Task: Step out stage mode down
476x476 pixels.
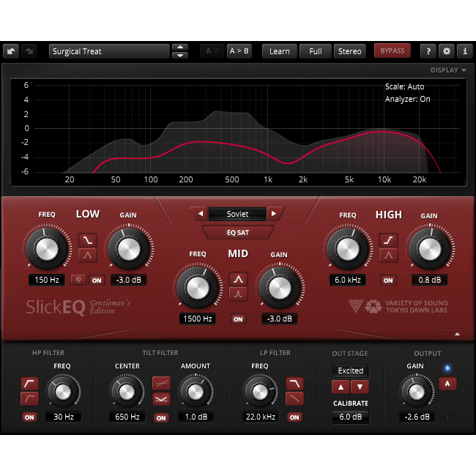Action: click(x=360, y=387)
